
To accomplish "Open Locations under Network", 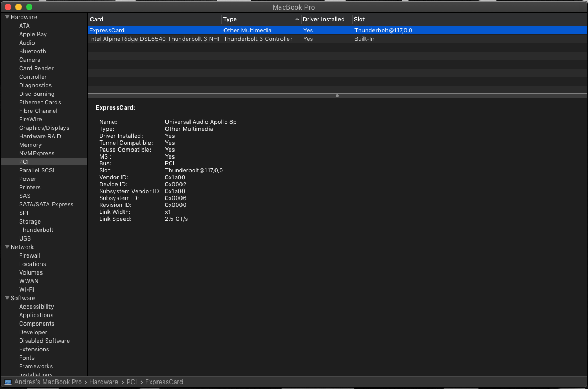I will [32, 264].
